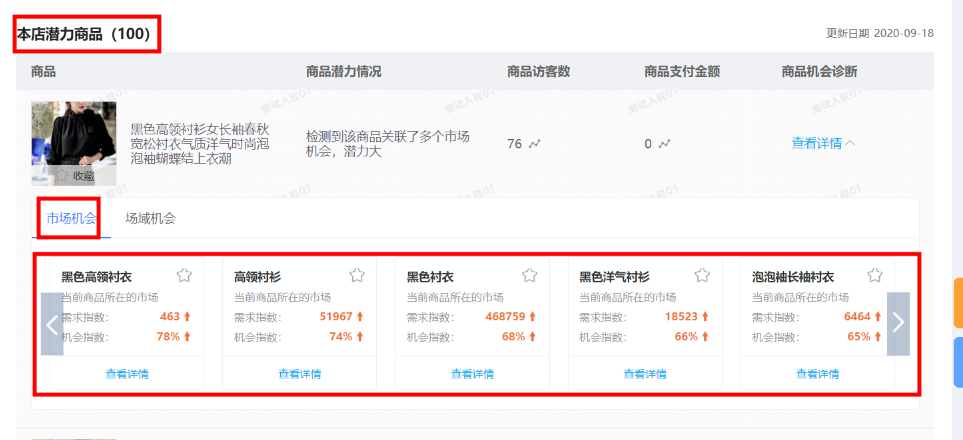The width and height of the screenshot is (963, 440).
Task: Click the 本店潜力商品（100）heading
Action: (84, 34)
